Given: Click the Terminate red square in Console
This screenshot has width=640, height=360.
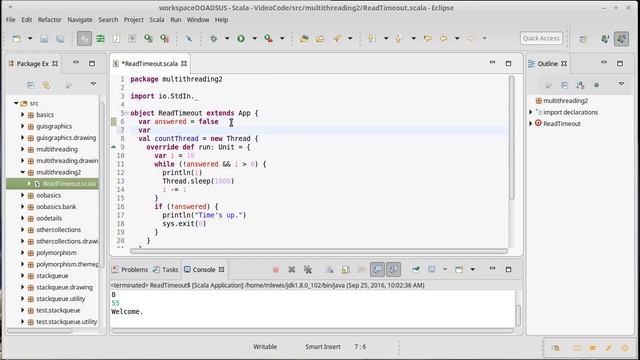Looking at the screenshot, I should tap(276, 269).
